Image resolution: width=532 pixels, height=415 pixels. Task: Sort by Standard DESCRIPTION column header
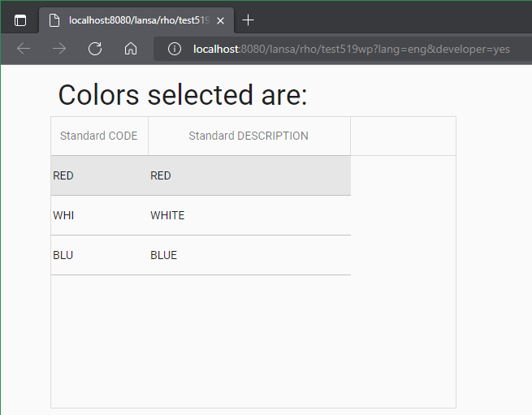[x=249, y=136]
